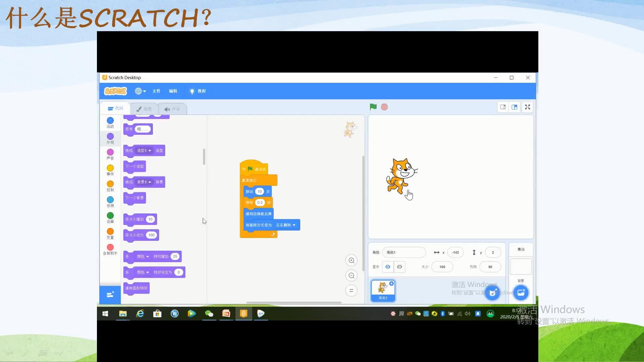Click the block palette vertical scrollbar

coord(204,157)
